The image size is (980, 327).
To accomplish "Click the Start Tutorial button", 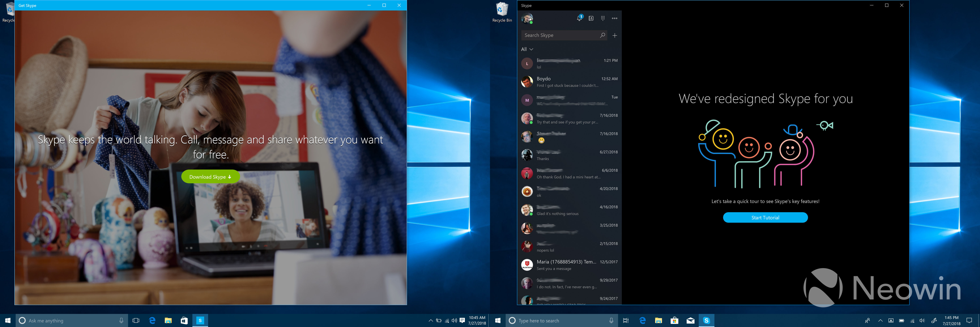I will click(x=765, y=217).
